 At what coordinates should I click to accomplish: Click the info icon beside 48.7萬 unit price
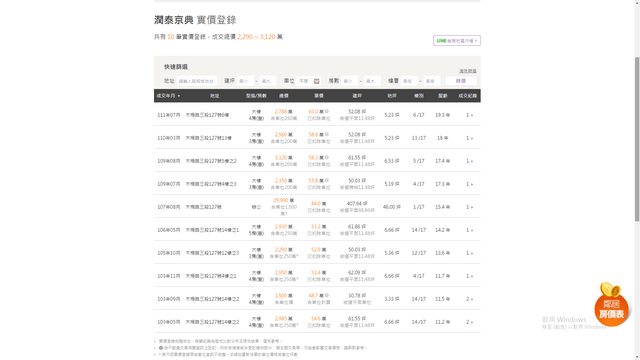click(x=327, y=295)
